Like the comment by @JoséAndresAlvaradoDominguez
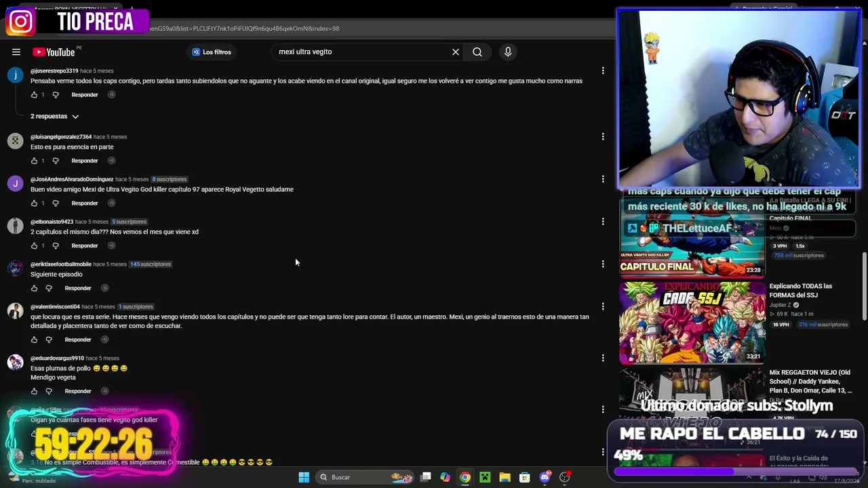The image size is (868, 488). [x=34, y=203]
